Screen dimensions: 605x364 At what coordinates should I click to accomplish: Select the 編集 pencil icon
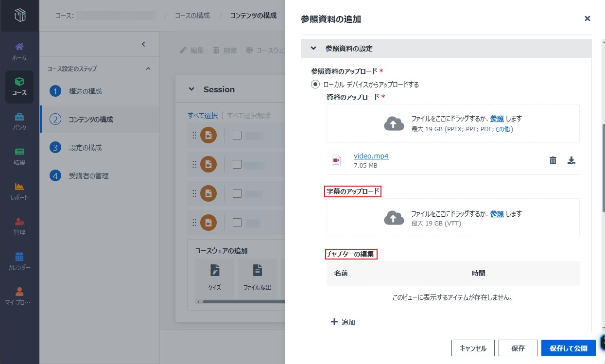pos(182,49)
